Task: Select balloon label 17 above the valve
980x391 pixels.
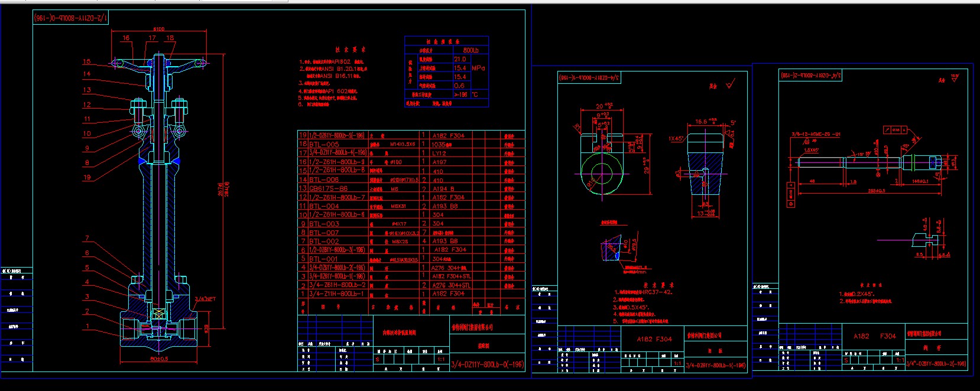Action: tap(152, 38)
